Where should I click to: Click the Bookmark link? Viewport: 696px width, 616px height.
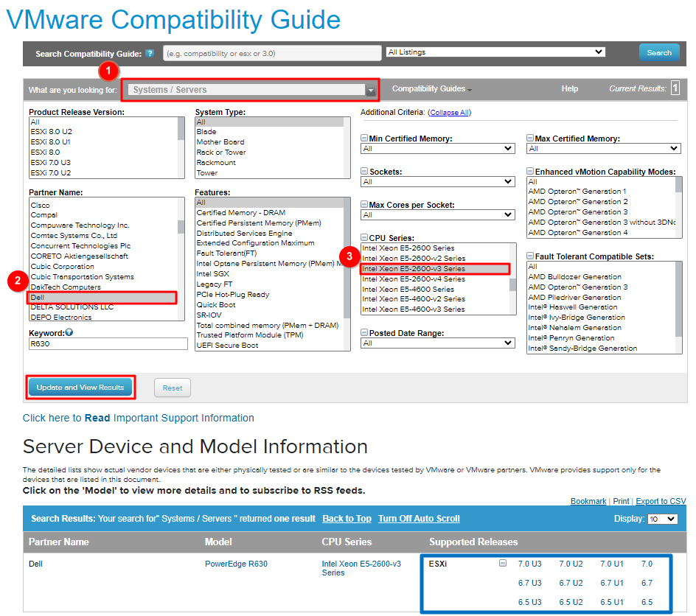coord(588,501)
